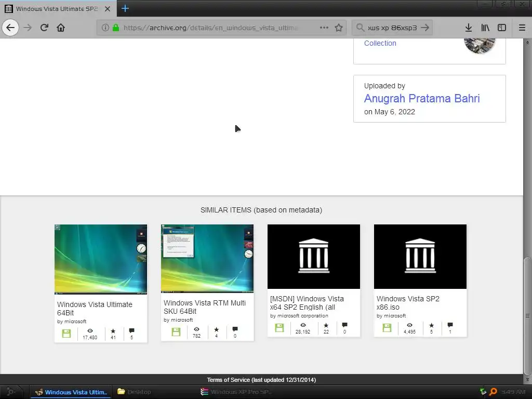Click views eye showing 4,495

409,325
